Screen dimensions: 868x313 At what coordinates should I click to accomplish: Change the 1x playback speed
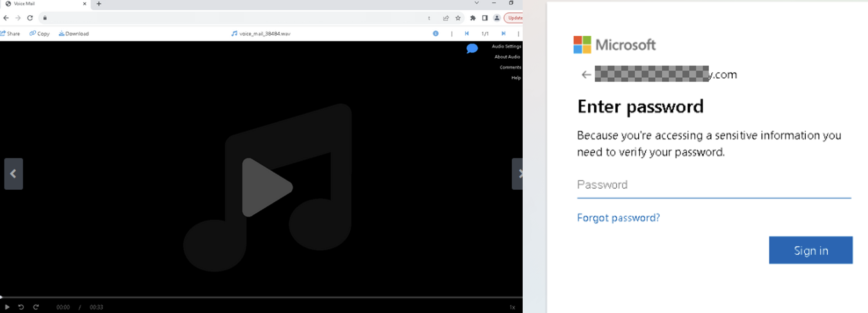coord(512,307)
